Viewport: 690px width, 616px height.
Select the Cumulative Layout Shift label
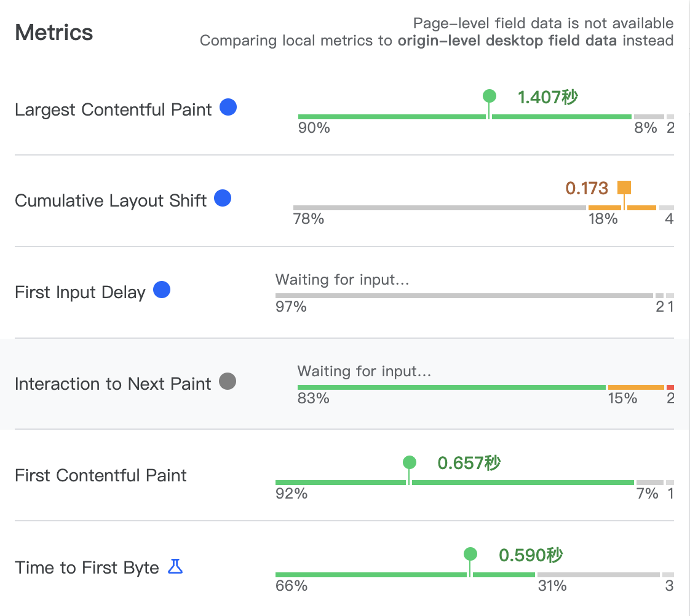pyautogui.click(x=111, y=200)
